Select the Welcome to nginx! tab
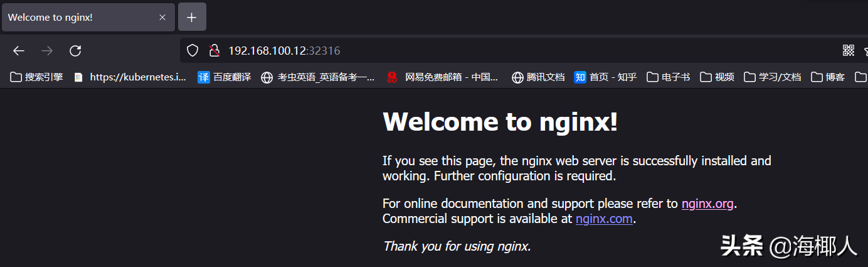Screen dimensions: 868x267 pyautogui.click(x=88, y=17)
